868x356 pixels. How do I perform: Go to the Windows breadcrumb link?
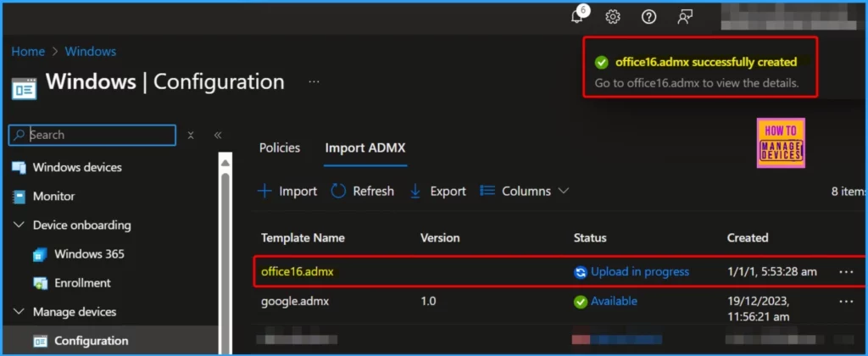coord(91,52)
